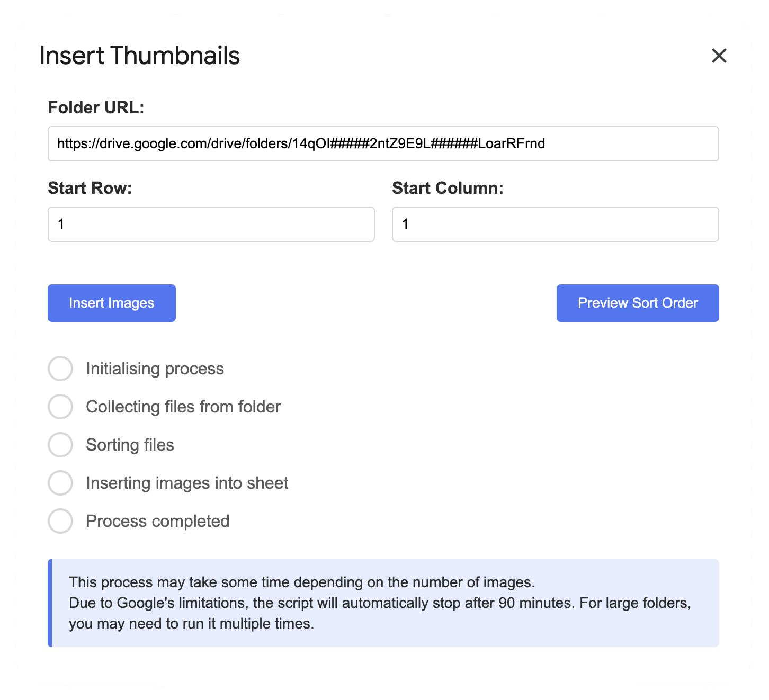Click the "Sorting files" step text
Screen dimensions: 769x700
(x=130, y=445)
